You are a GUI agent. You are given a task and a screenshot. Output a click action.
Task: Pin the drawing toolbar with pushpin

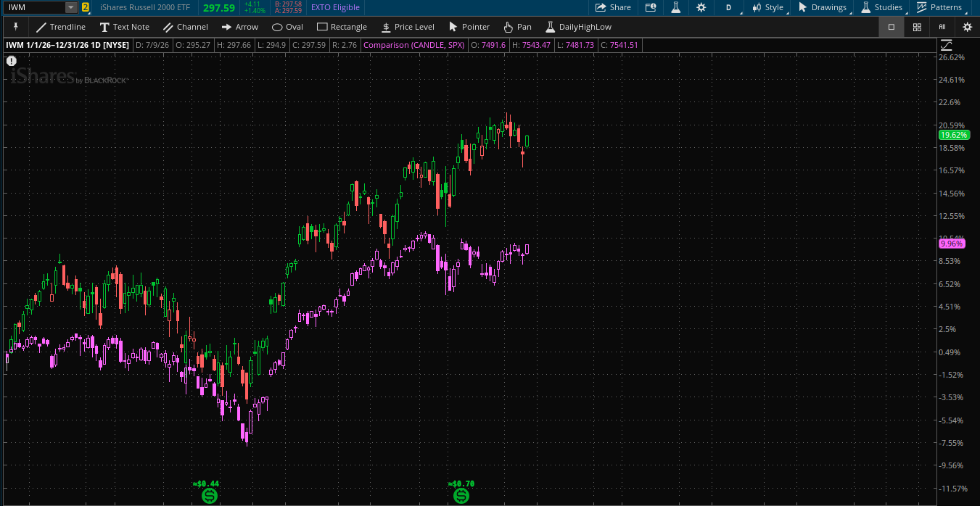pyautogui.click(x=15, y=27)
